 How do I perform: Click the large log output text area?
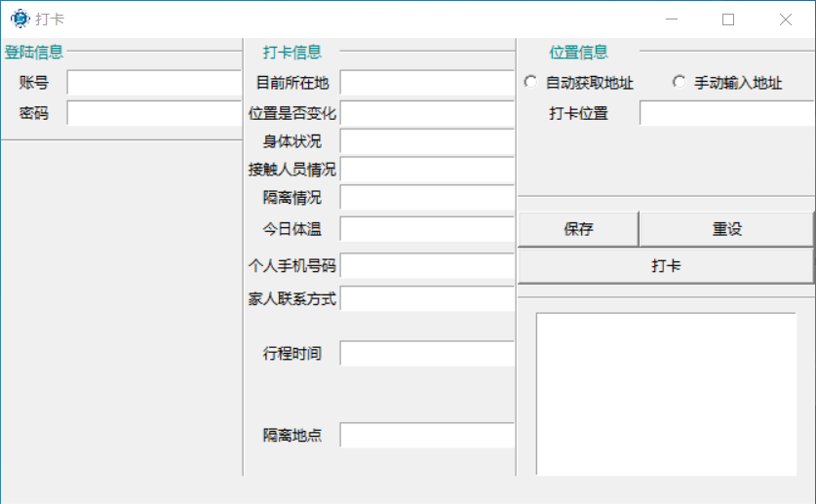pyautogui.click(x=666, y=394)
